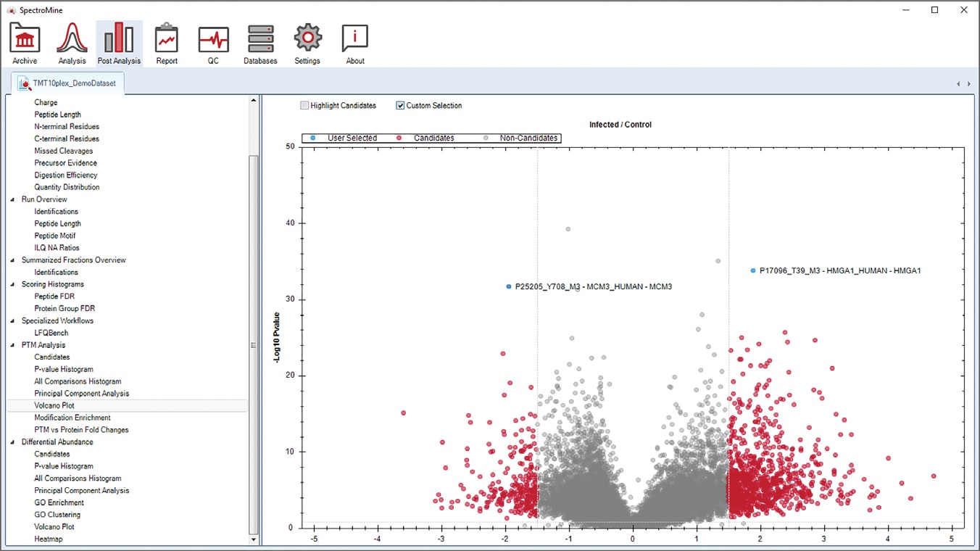Collapse the Differential Abundance node
Image resolution: width=980 pixels, height=551 pixels.
tap(12, 442)
